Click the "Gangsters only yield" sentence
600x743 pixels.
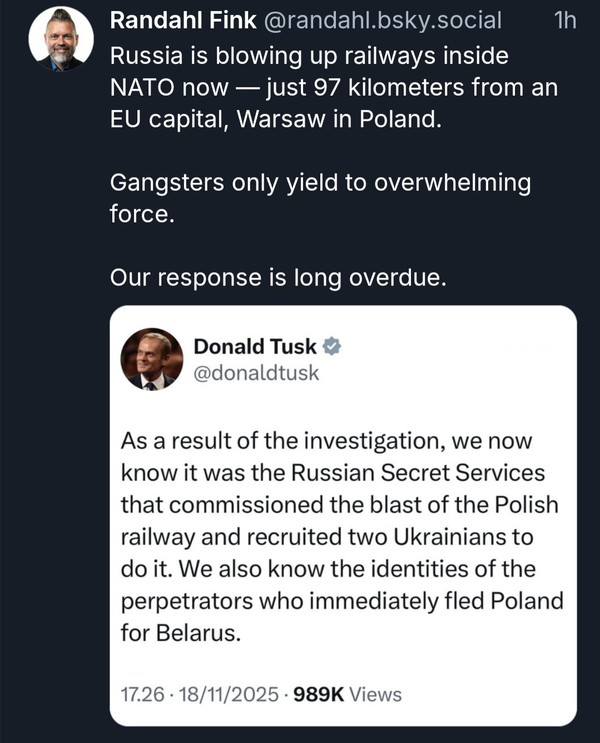pos(320,184)
